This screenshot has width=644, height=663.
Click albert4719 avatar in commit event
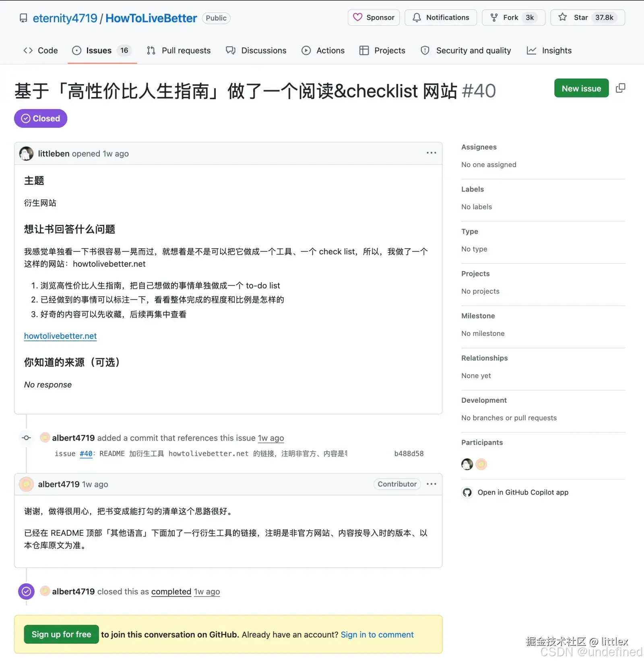pos(45,437)
